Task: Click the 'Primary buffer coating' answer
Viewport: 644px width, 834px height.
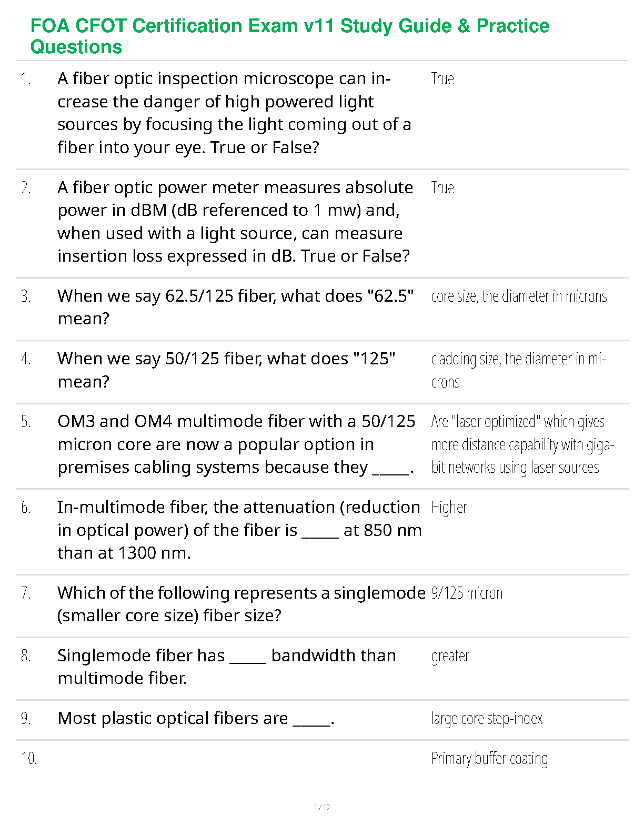Action: 489,759
